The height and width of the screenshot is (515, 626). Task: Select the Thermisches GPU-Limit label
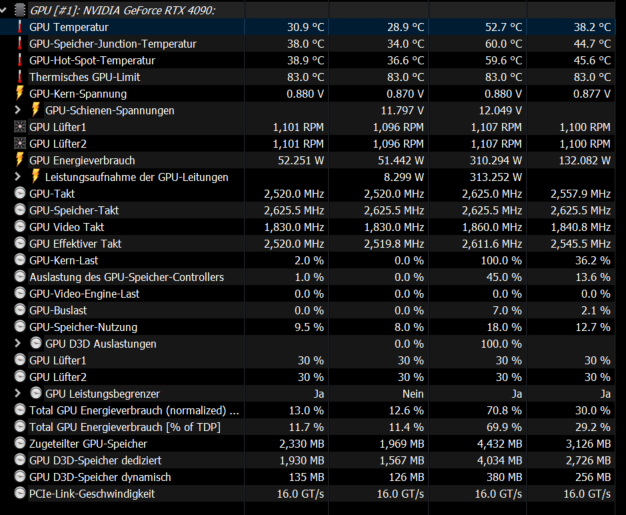[84, 77]
